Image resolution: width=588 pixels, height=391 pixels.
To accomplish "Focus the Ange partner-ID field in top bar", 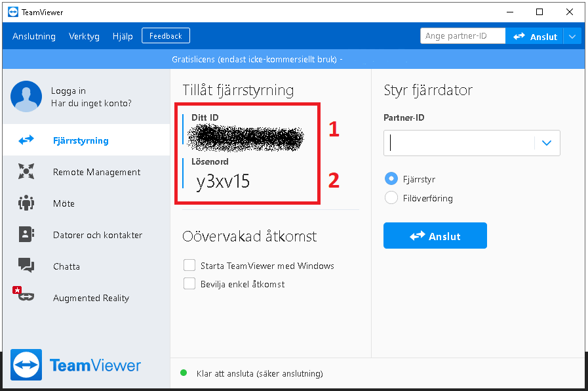I will coord(463,36).
